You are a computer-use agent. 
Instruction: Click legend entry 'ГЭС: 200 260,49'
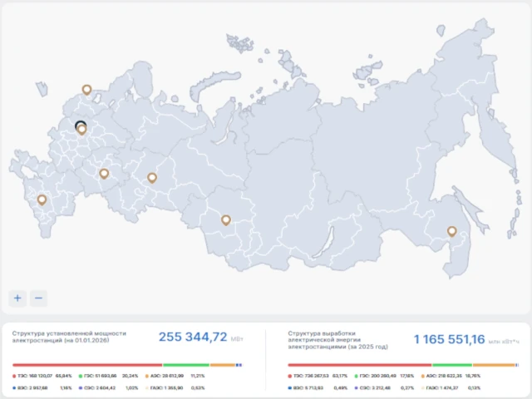click(375, 376)
